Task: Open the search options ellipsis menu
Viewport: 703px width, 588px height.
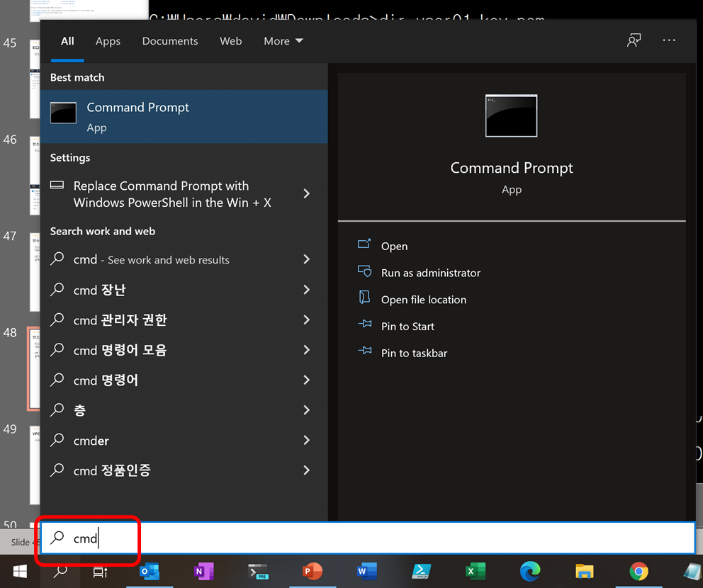Action: (669, 41)
